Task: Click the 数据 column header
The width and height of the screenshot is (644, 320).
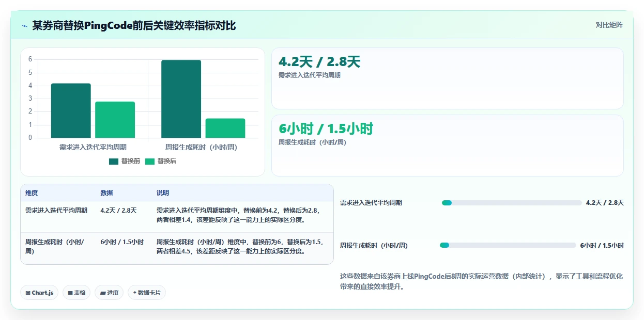Action: click(x=106, y=193)
